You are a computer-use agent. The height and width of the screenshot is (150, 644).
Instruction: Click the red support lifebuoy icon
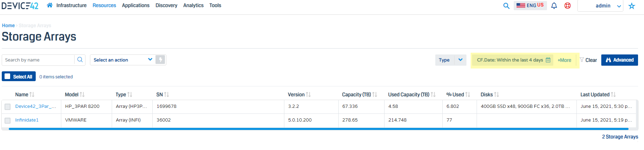[x=568, y=6]
